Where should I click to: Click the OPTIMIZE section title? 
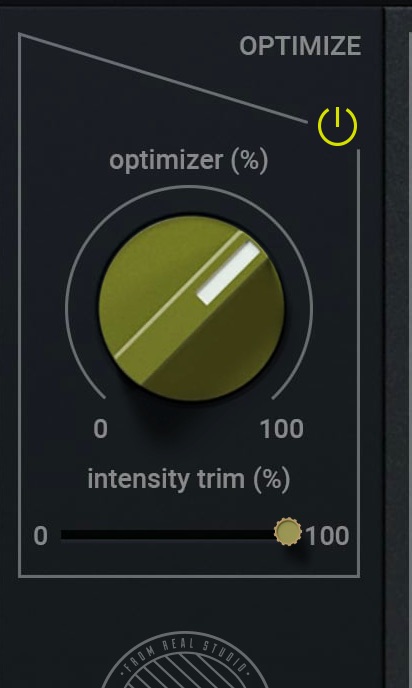(x=300, y=46)
